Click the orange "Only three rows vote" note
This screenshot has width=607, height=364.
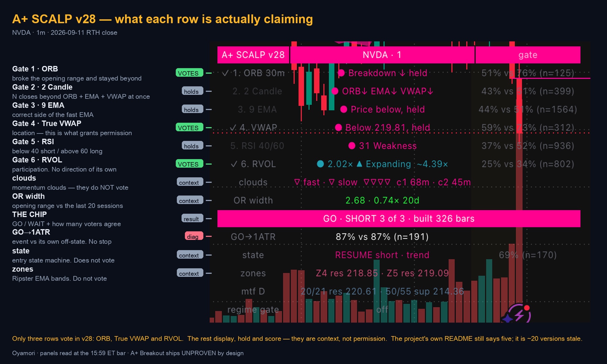coord(297,339)
